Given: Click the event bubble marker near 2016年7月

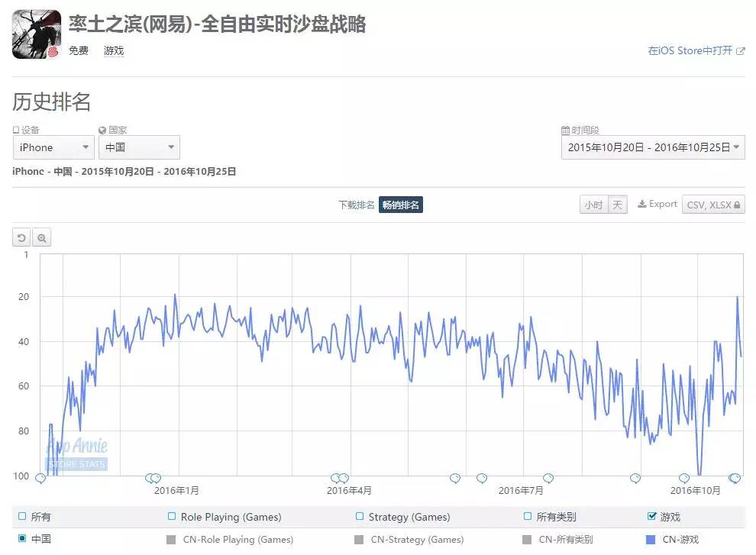Looking at the screenshot, I should (548, 478).
